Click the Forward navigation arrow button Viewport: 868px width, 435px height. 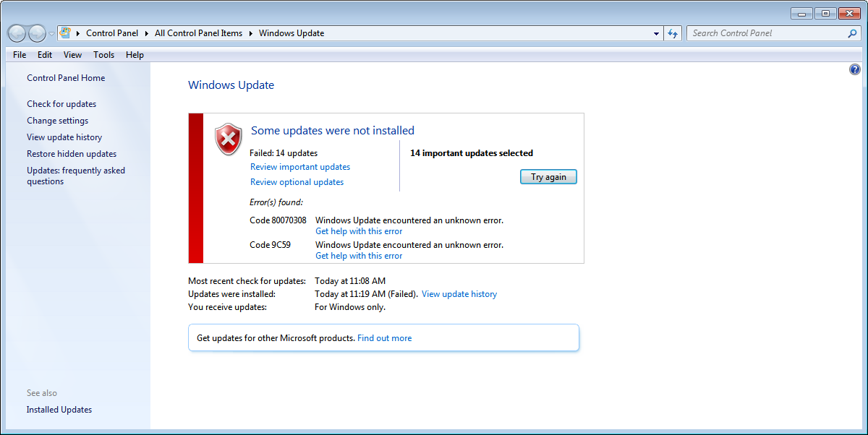click(37, 33)
